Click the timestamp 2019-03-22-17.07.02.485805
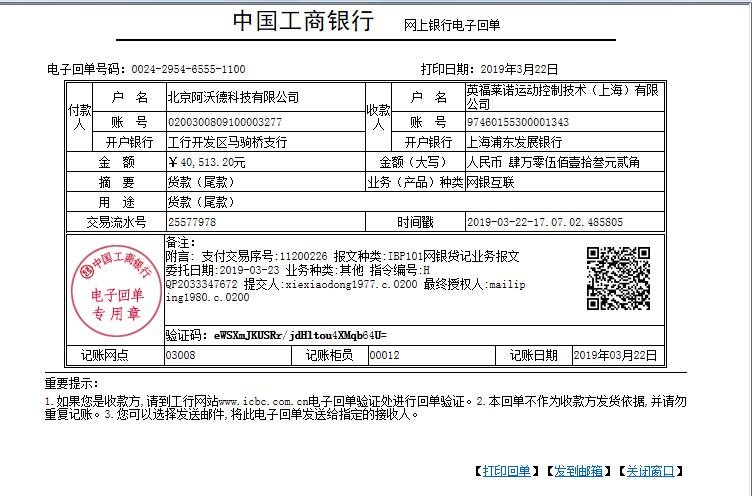 point(545,222)
